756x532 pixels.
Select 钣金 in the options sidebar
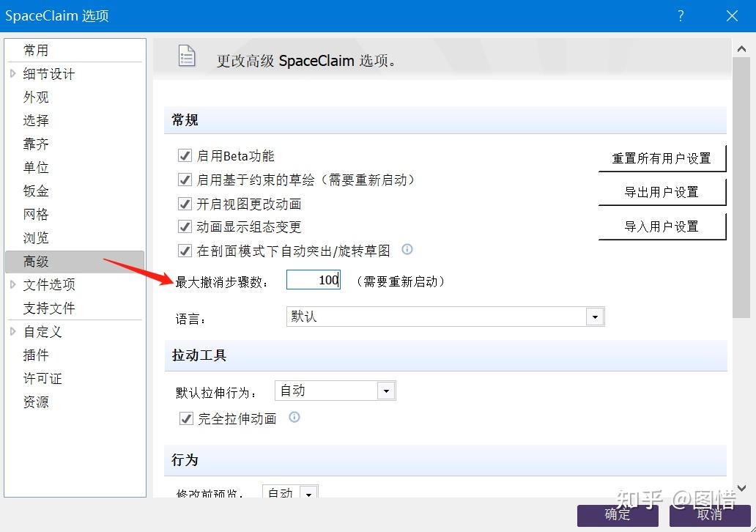point(36,191)
